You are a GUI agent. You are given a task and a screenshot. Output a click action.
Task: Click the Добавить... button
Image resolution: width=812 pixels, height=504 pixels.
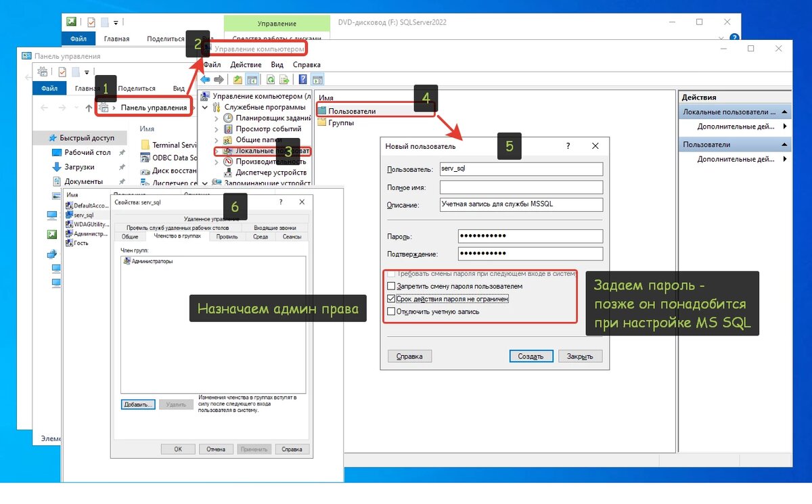coord(139,405)
